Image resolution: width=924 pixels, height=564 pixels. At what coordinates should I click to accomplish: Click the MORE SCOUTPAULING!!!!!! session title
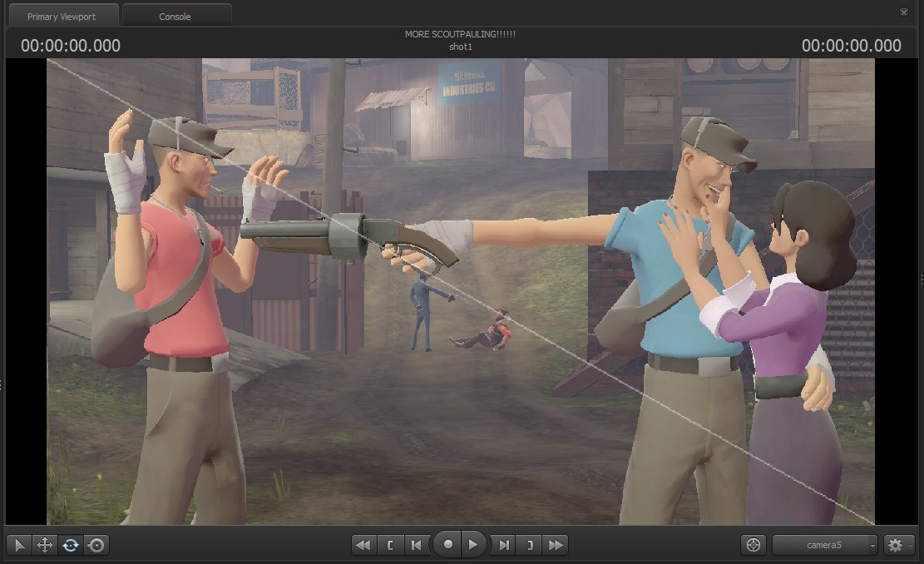460,34
